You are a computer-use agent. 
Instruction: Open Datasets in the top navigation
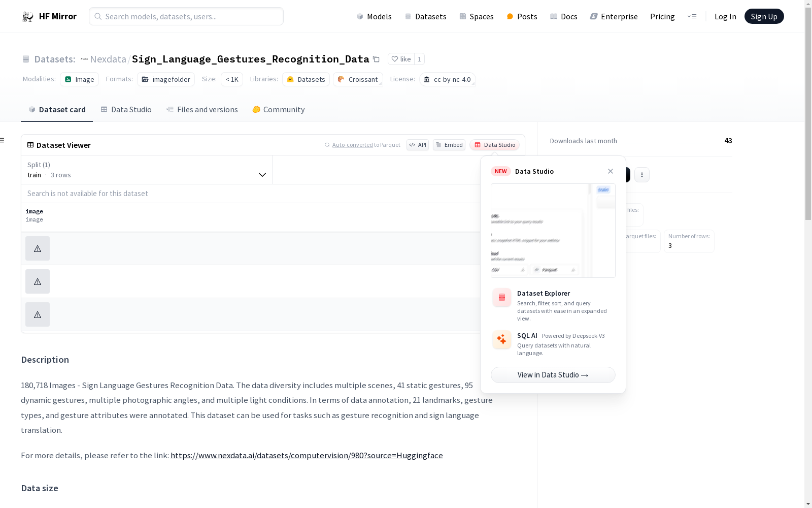click(425, 16)
